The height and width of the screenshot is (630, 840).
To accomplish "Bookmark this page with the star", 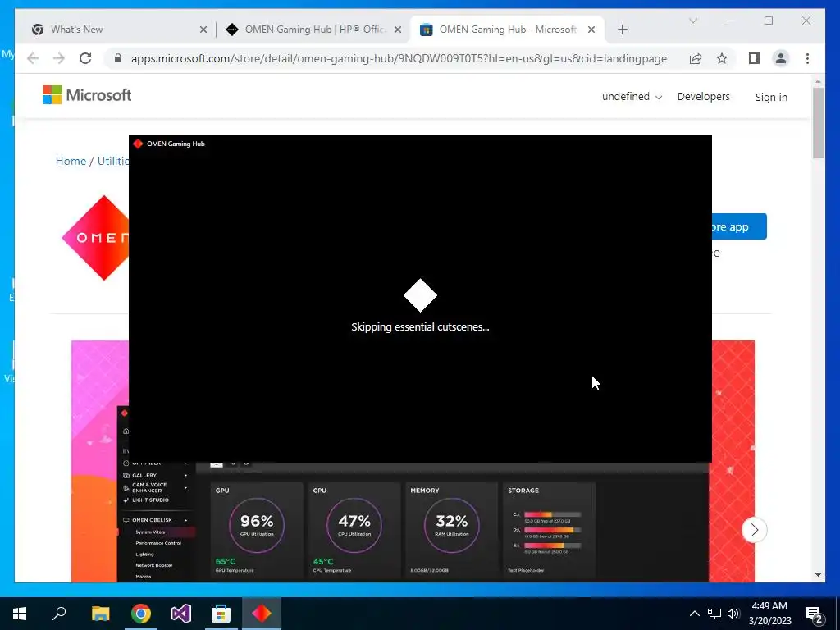I will (722, 58).
